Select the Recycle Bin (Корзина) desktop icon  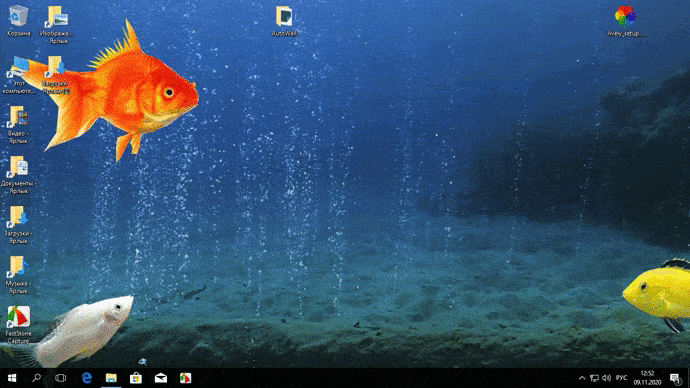pos(18,20)
